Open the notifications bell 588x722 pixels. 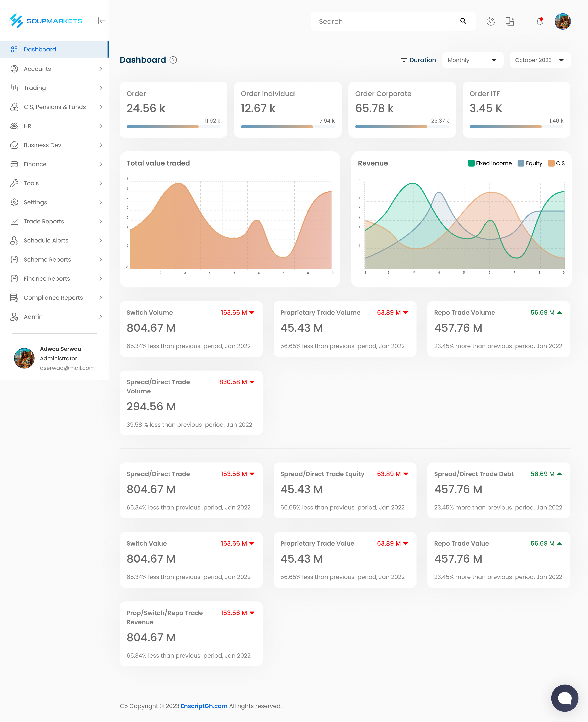coord(539,21)
